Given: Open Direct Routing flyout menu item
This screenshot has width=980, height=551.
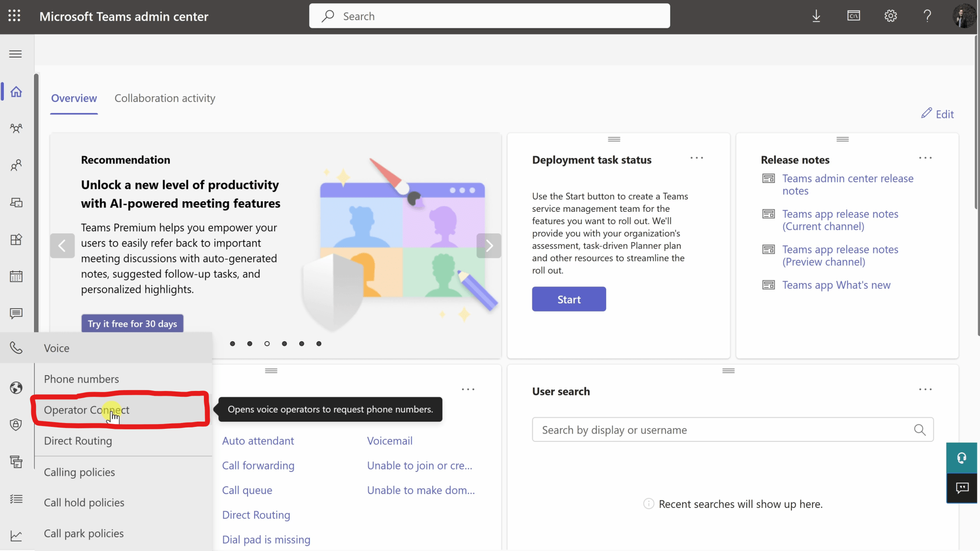Looking at the screenshot, I should pos(124,441).
